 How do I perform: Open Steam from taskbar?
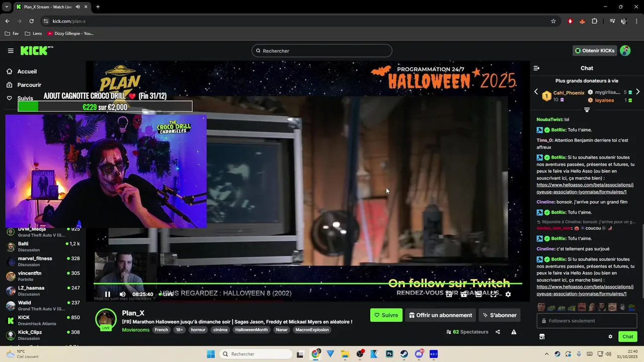[x=404, y=354]
